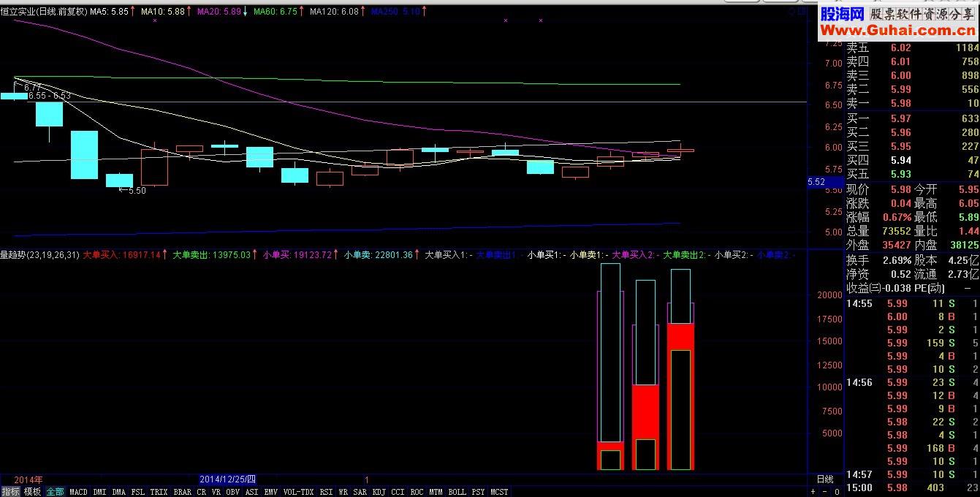Click the 换手 2.69% value
Image resolution: width=980 pixels, height=497 pixels.
coord(896,259)
